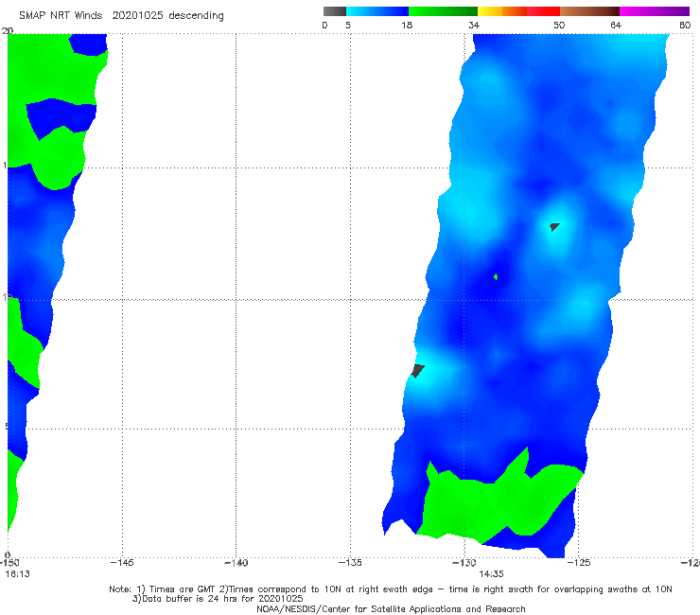Click the dark gray low-wind patch near -126 longitude
This screenshot has height=615, width=700.
tap(554, 227)
